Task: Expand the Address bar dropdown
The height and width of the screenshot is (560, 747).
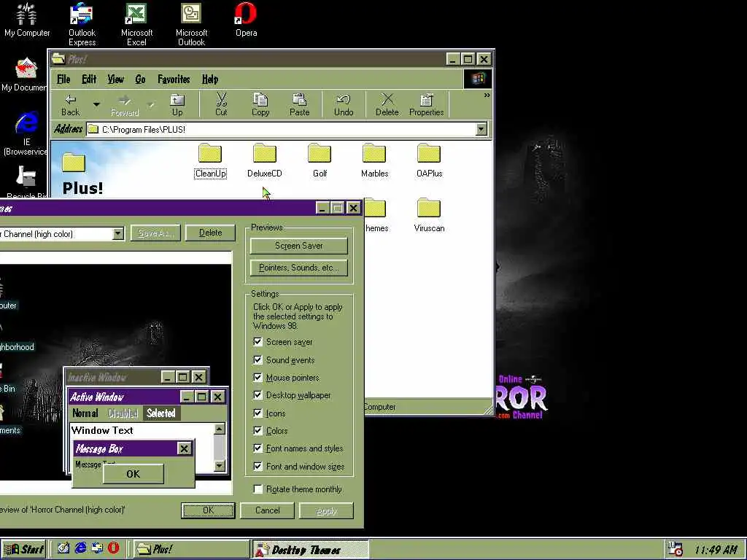Action: (481, 129)
